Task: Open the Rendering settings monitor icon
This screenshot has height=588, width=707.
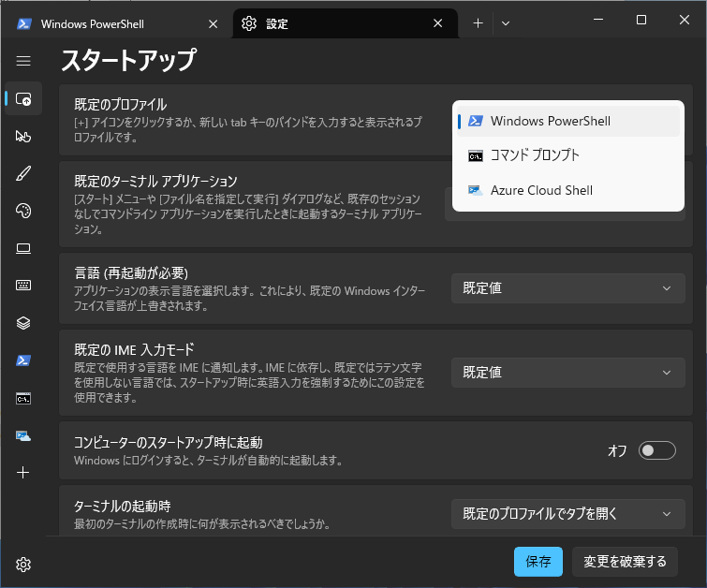Action: tap(23, 248)
